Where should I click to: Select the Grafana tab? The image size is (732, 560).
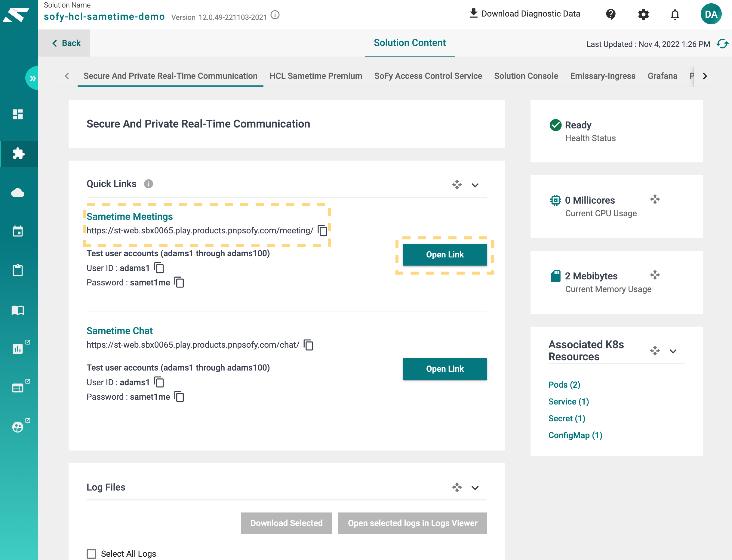coord(662,76)
